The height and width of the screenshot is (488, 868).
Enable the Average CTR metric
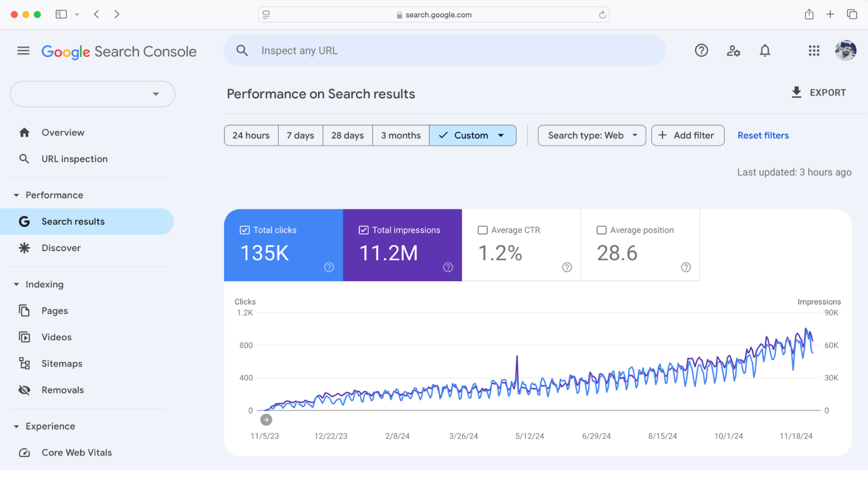(x=482, y=230)
